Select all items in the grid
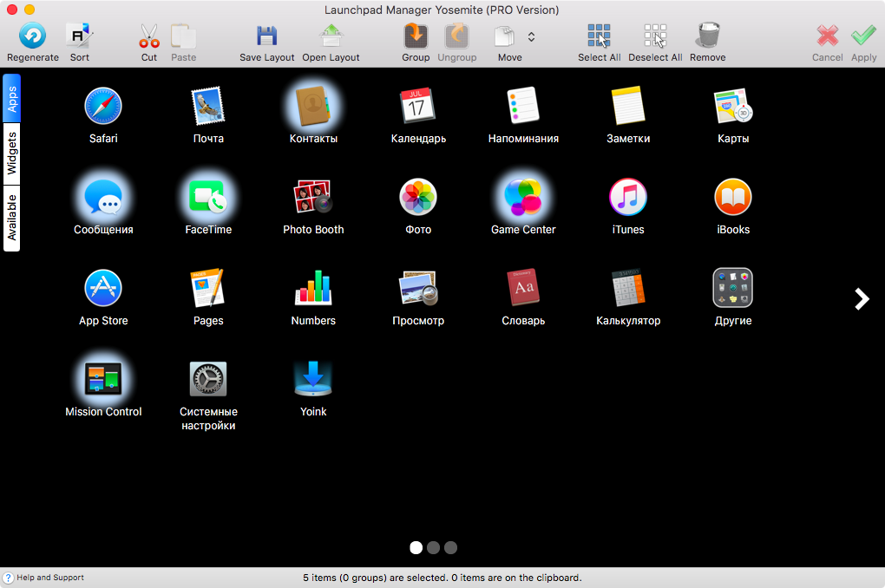885x588 pixels. coord(599,36)
